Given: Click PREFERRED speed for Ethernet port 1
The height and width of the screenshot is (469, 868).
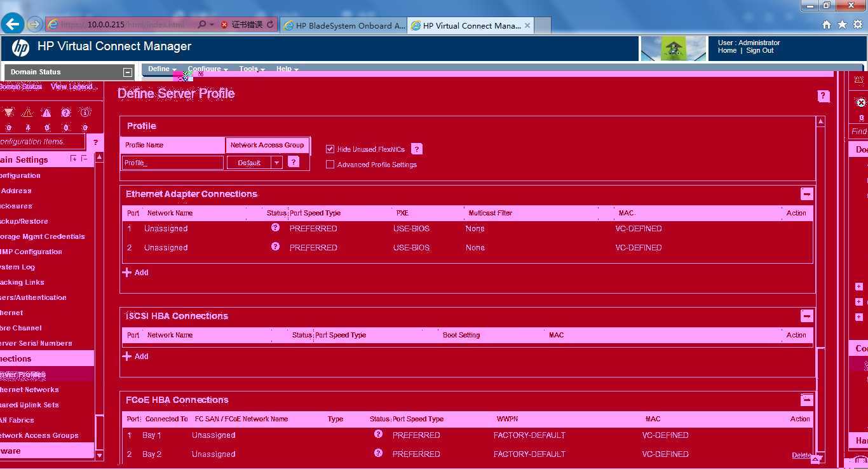Looking at the screenshot, I should pyautogui.click(x=313, y=229).
